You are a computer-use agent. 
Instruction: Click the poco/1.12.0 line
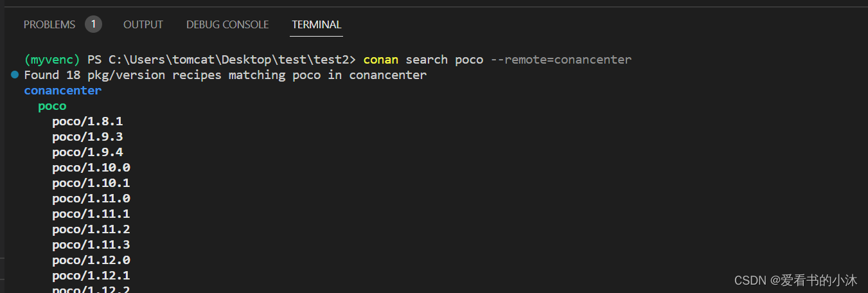pyautogui.click(x=91, y=260)
